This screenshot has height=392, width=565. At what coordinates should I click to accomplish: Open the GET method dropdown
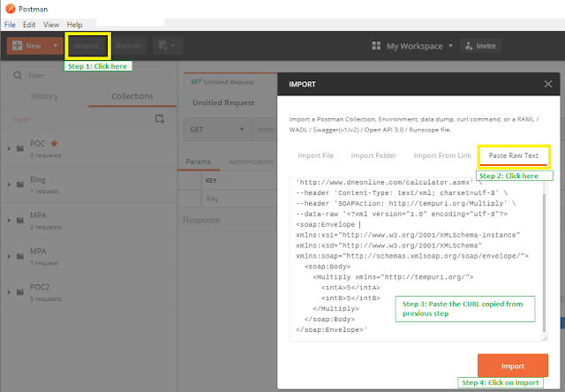218,130
